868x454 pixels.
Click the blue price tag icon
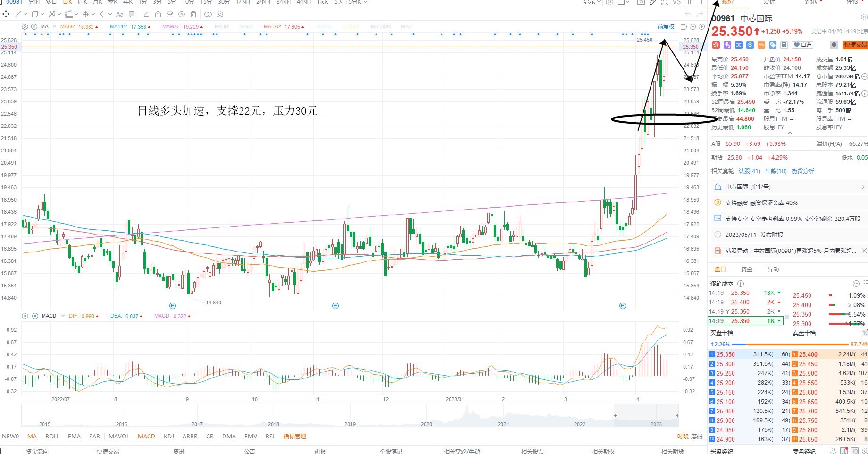point(773,45)
